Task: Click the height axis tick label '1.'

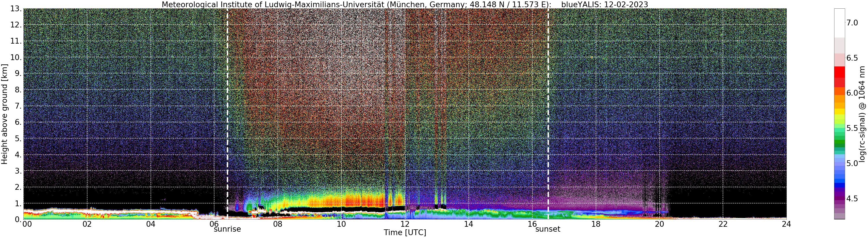Action: (18, 203)
